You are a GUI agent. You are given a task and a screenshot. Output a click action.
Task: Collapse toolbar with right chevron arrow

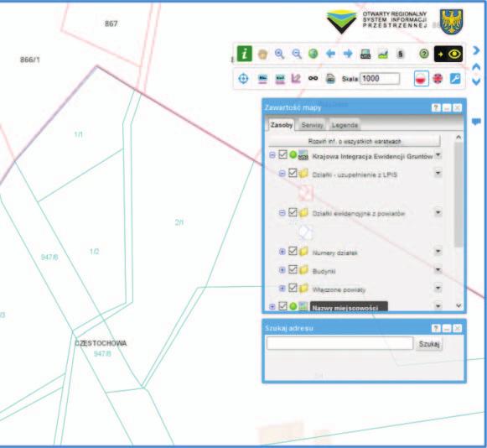tap(476, 50)
